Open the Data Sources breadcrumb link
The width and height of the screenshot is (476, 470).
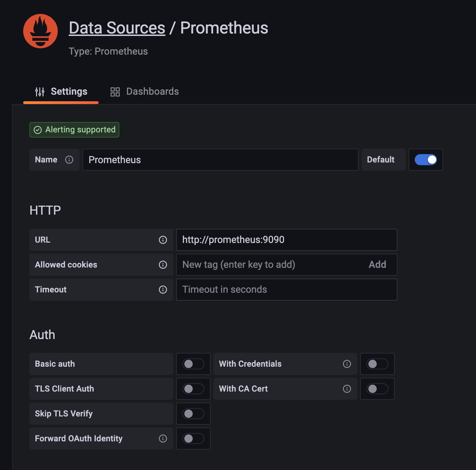coord(117,28)
